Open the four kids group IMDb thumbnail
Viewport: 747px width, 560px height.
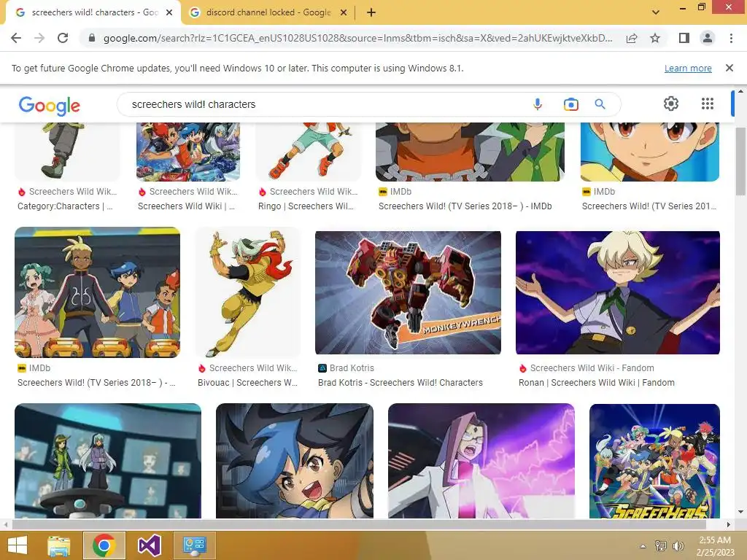[x=97, y=292]
